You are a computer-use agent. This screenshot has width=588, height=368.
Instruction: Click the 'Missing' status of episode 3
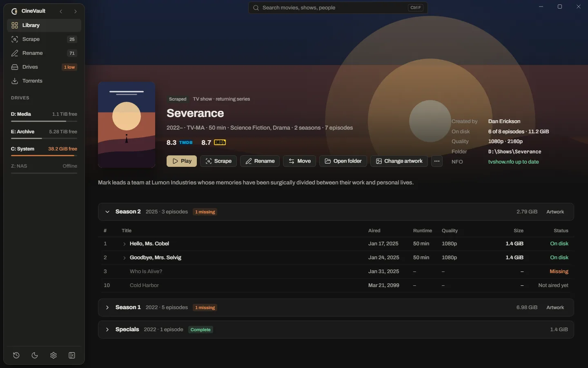point(559,272)
